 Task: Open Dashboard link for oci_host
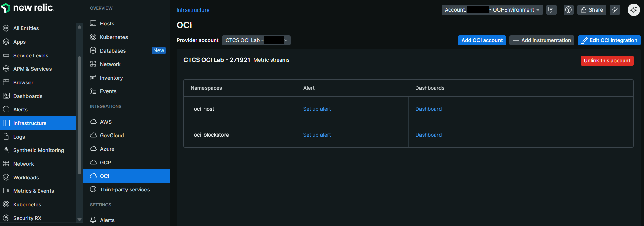coord(428,109)
